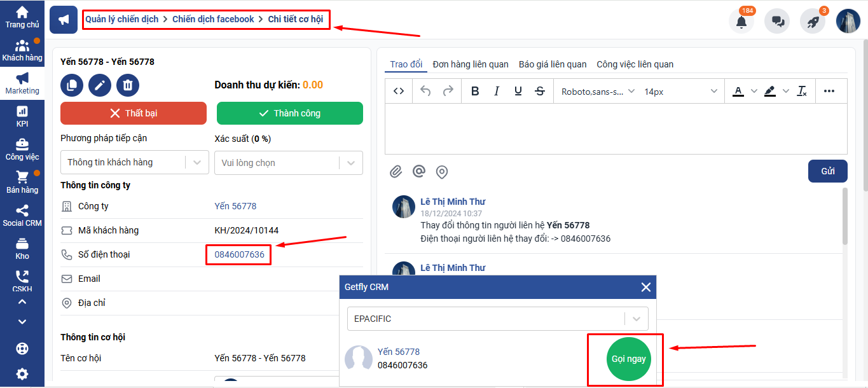Image resolution: width=868 pixels, height=388 pixels.
Task: Click the pencil edit icon
Action: (x=100, y=85)
